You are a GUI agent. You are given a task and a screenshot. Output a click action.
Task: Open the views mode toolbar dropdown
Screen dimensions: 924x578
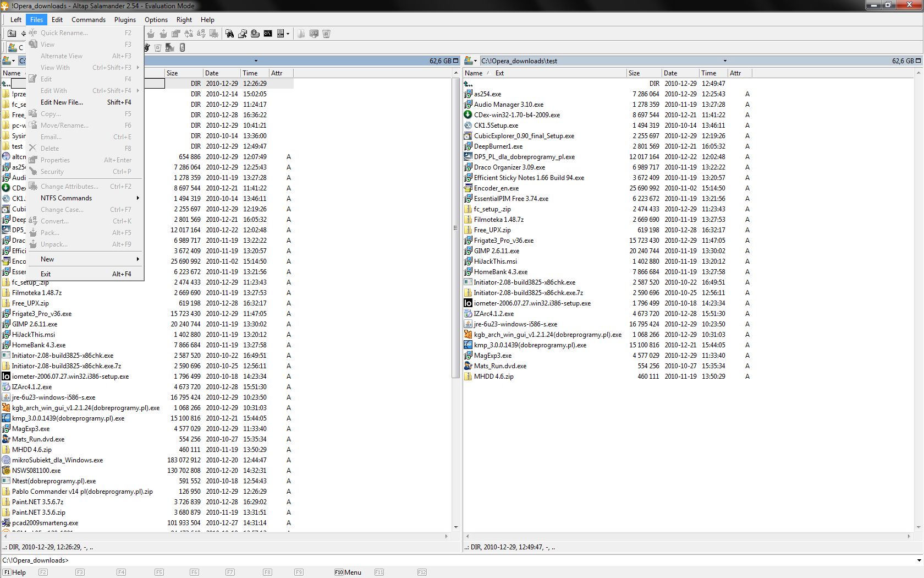click(x=288, y=34)
